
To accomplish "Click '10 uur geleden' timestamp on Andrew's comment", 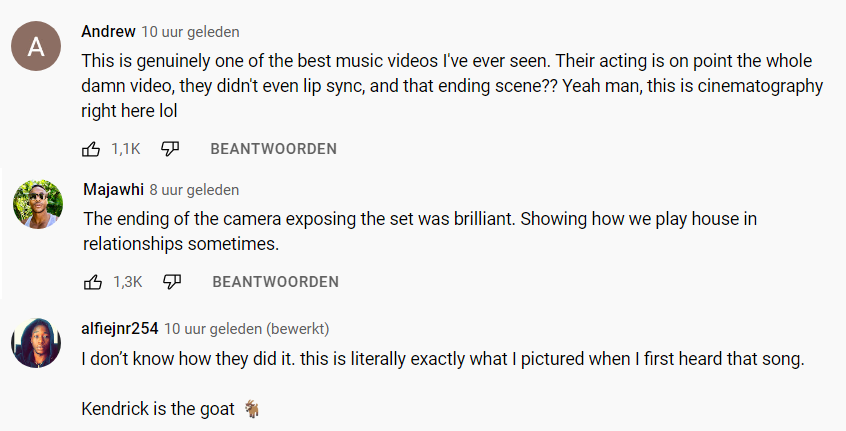I will point(190,32).
